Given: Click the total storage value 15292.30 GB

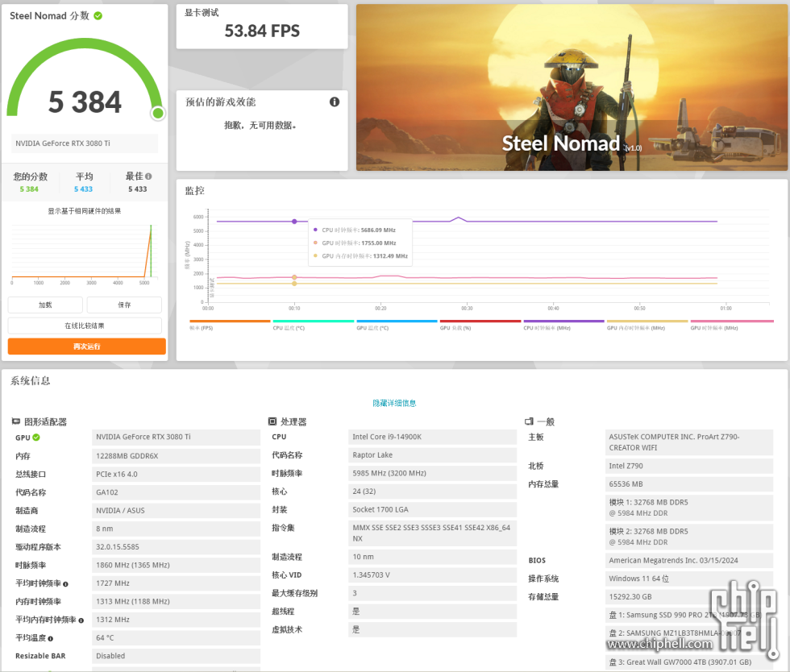Looking at the screenshot, I should (688, 596).
